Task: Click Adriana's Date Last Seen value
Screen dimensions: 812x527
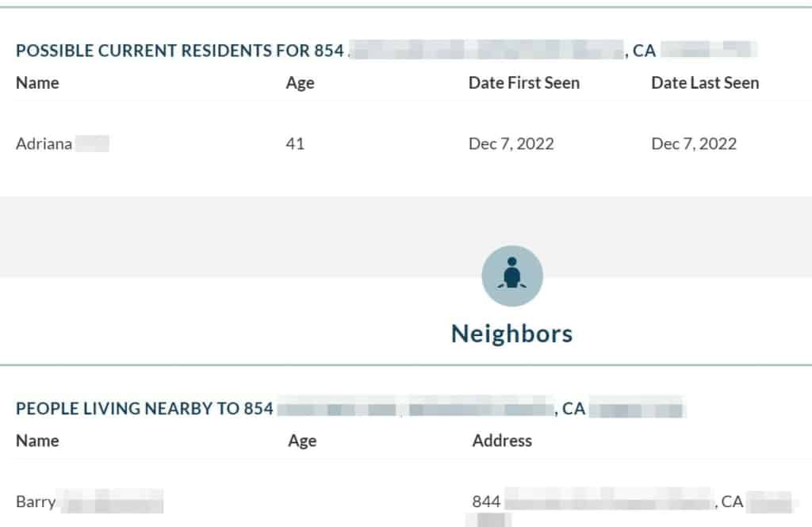Action: pyautogui.click(x=694, y=143)
